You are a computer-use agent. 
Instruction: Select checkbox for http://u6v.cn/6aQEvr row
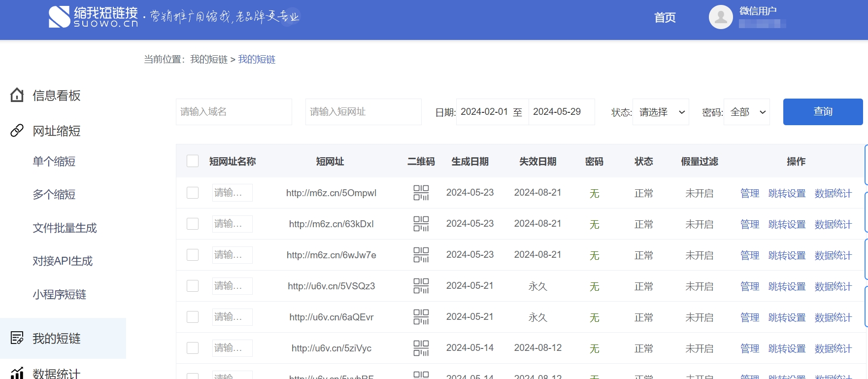click(193, 317)
